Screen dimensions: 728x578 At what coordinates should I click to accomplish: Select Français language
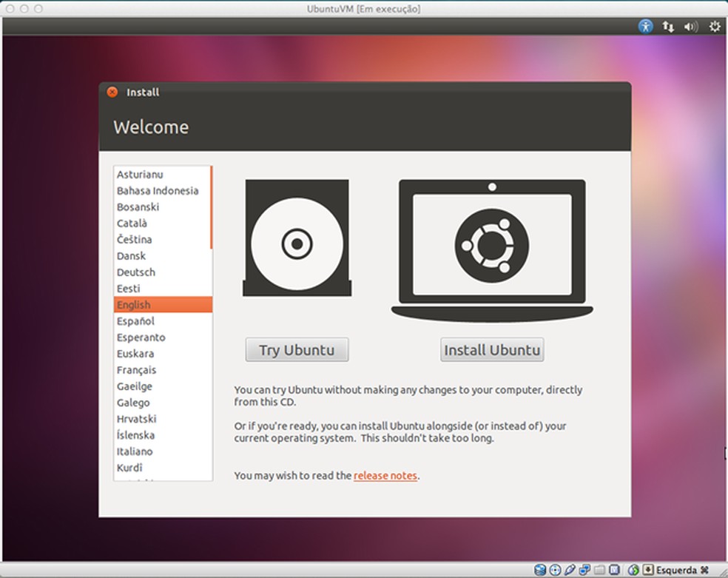[x=162, y=370]
